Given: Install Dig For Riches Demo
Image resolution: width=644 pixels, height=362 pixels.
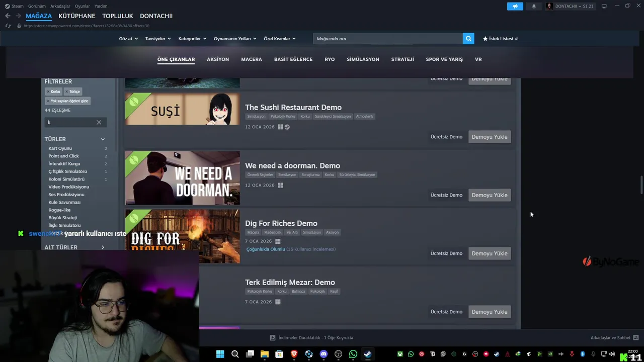Looking at the screenshot, I should [x=490, y=253].
